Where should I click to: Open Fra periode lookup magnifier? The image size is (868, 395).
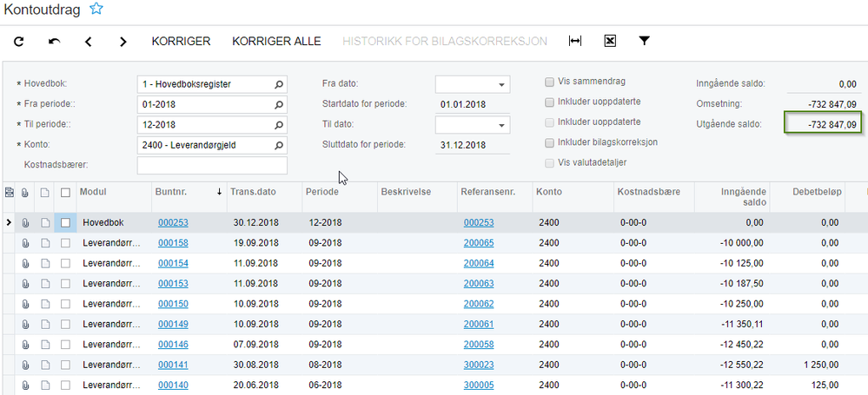(279, 104)
